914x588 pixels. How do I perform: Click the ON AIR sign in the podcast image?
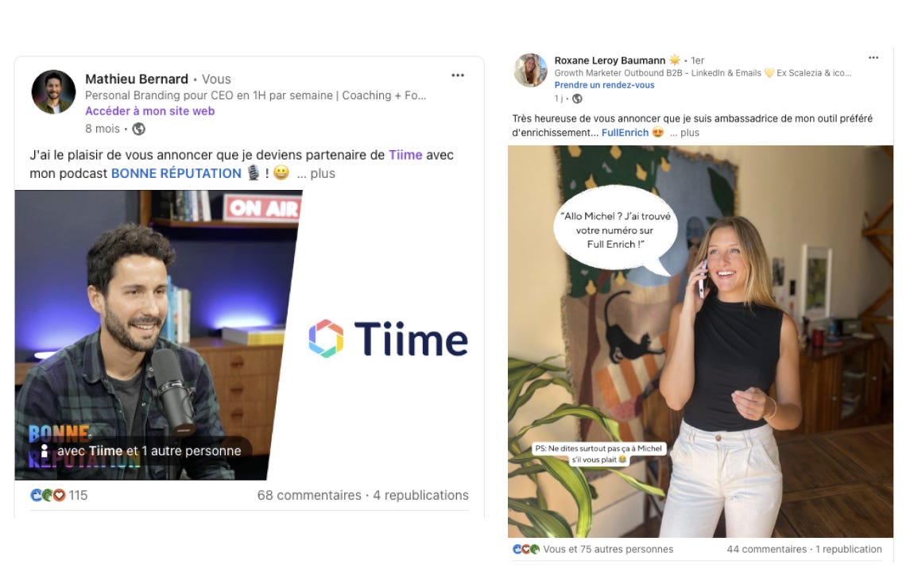point(263,208)
